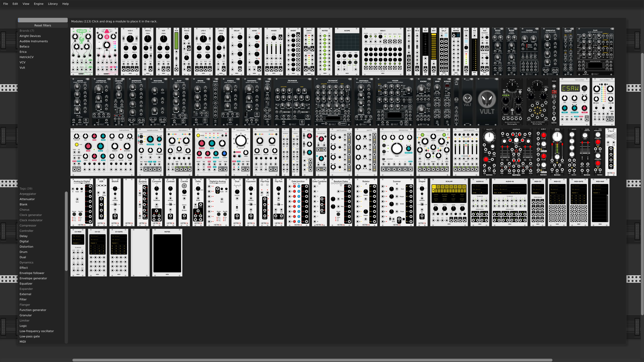Toggle the Befaco brand filter
Screen dimensions: 644x362
click(25, 47)
